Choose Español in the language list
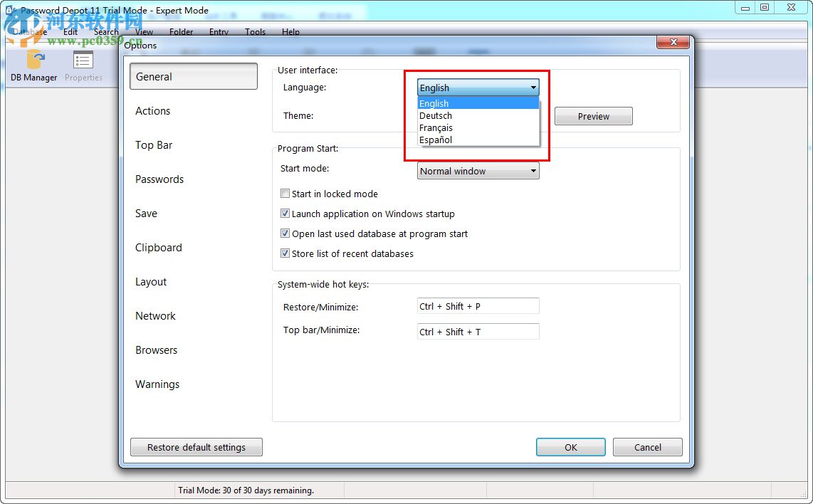This screenshot has height=504, width=813. 478,140
